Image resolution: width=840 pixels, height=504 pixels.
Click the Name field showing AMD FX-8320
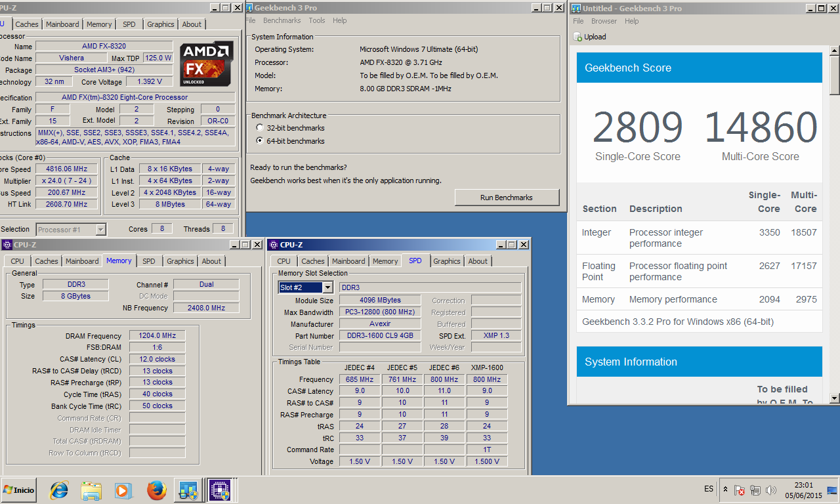click(x=106, y=47)
